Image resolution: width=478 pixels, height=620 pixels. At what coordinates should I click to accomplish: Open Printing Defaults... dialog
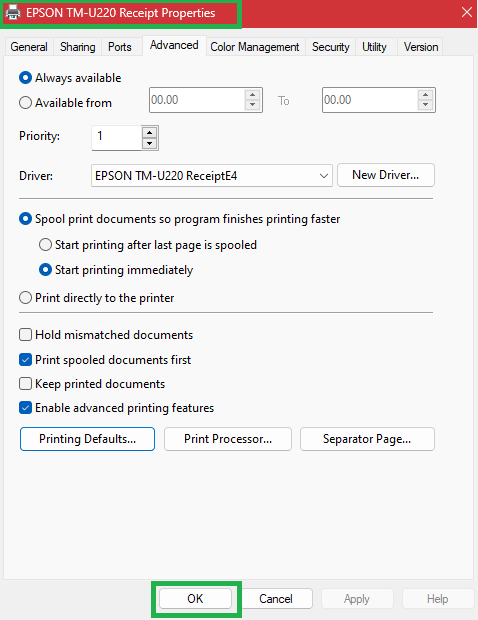87,439
